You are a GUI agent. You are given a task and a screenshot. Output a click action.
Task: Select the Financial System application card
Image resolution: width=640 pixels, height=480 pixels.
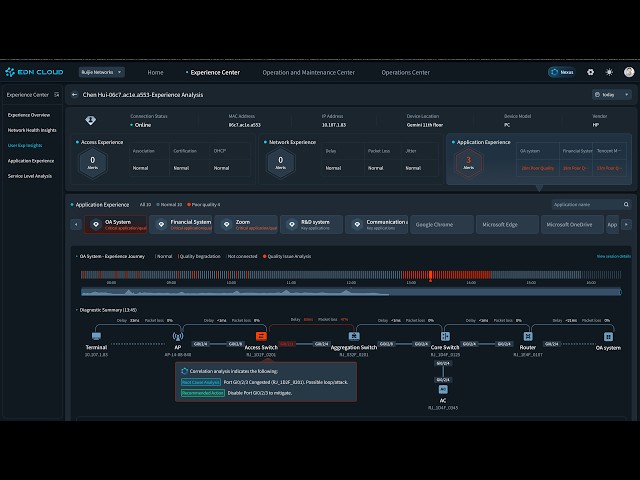point(181,224)
